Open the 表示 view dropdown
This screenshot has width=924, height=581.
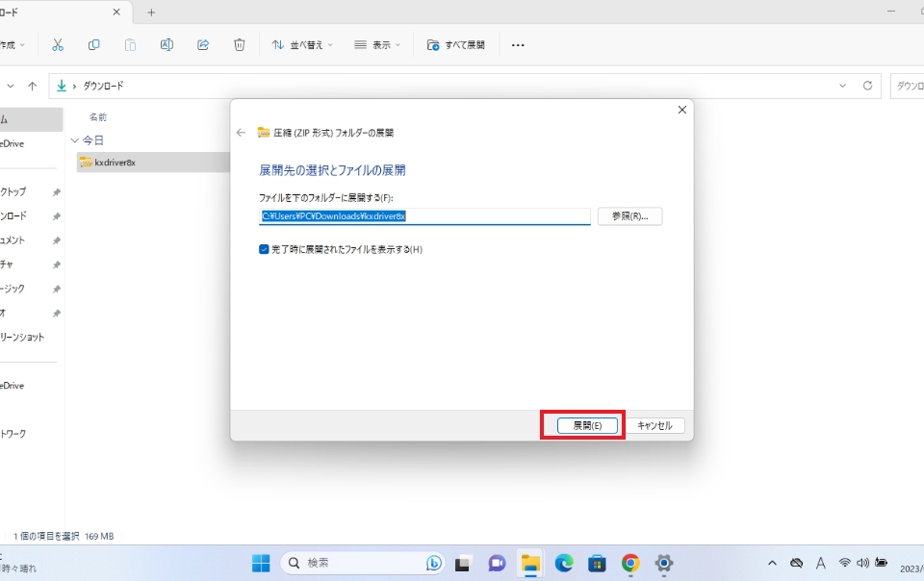pos(377,45)
